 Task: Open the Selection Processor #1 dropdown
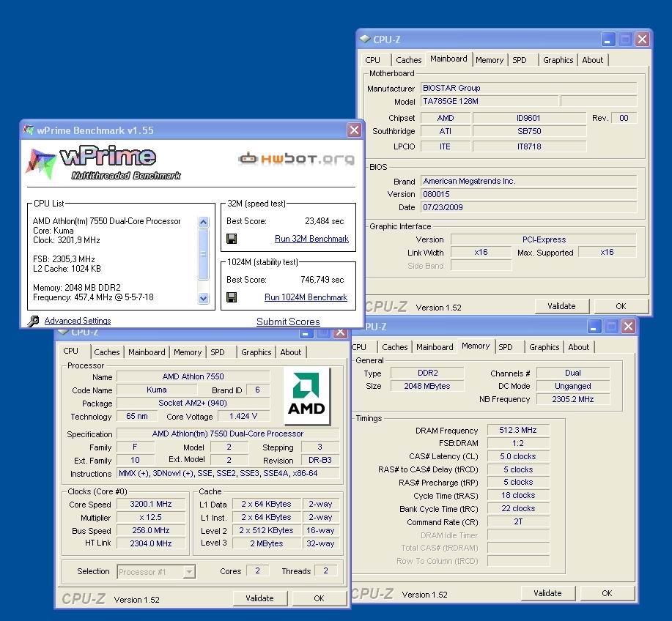189,572
